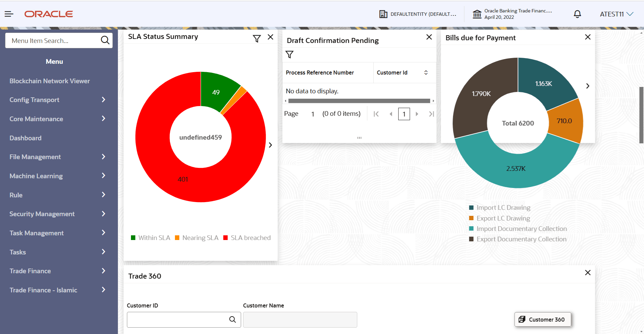Viewport: 644px width, 334px height.
Task: Open the notifications bell
Action: click(x=577, y=14)
